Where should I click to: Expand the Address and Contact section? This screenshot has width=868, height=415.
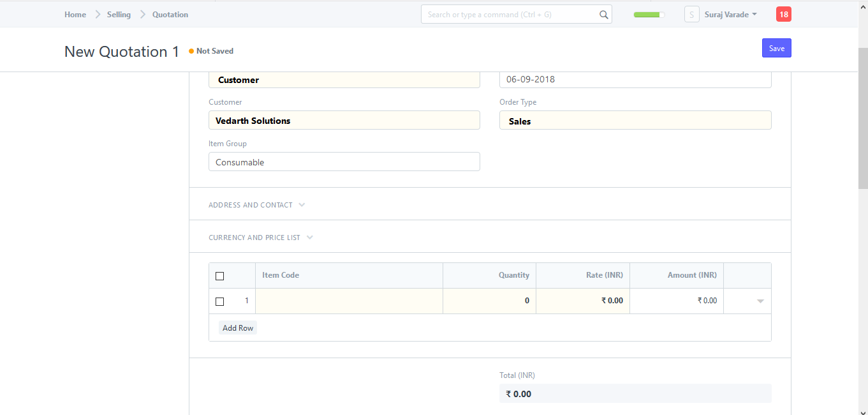pos(256,205)
